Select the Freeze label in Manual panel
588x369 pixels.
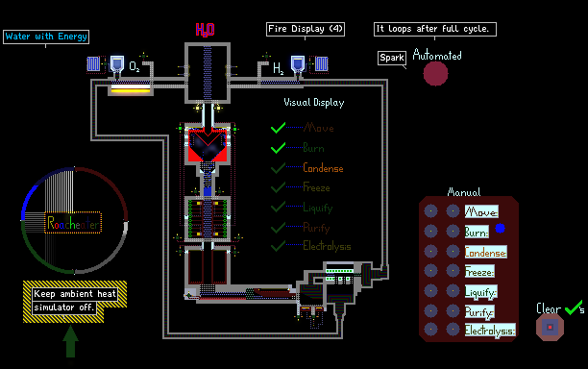click(x=479, y=272)
